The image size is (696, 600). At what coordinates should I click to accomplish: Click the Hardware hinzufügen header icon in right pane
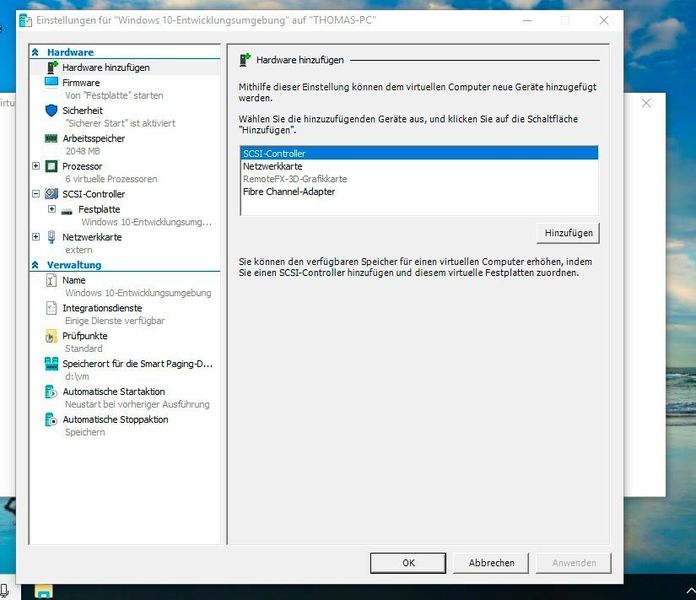click(x=245, y=59)
